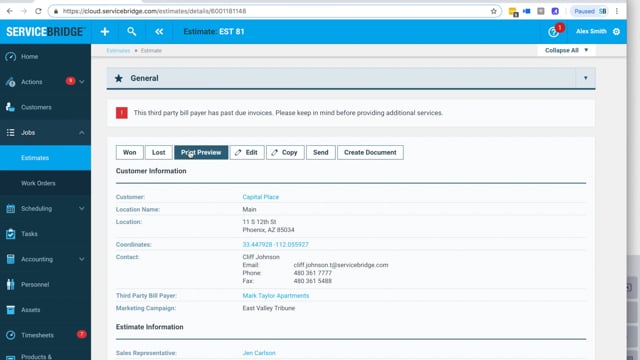Click the Print Preview button

[x=201, y=152]
